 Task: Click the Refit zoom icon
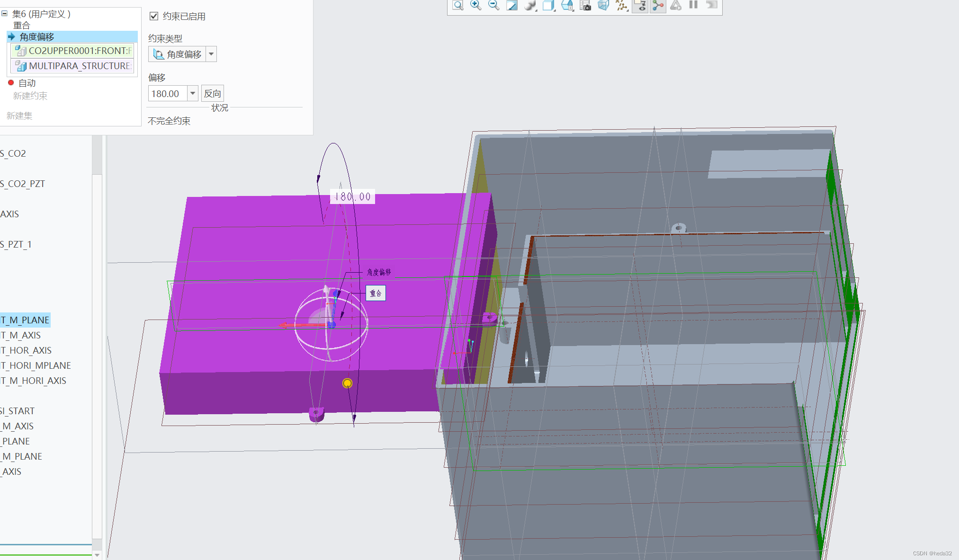pyautogui.click(x=457, y=5)
